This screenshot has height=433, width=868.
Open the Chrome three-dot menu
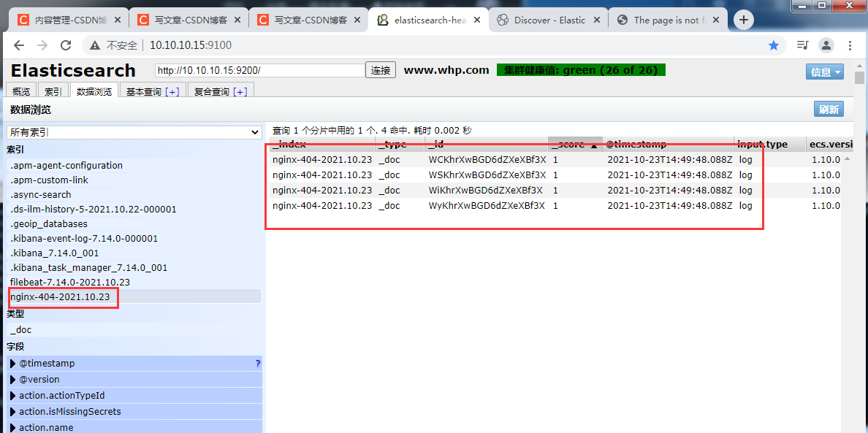pos(850,45)
